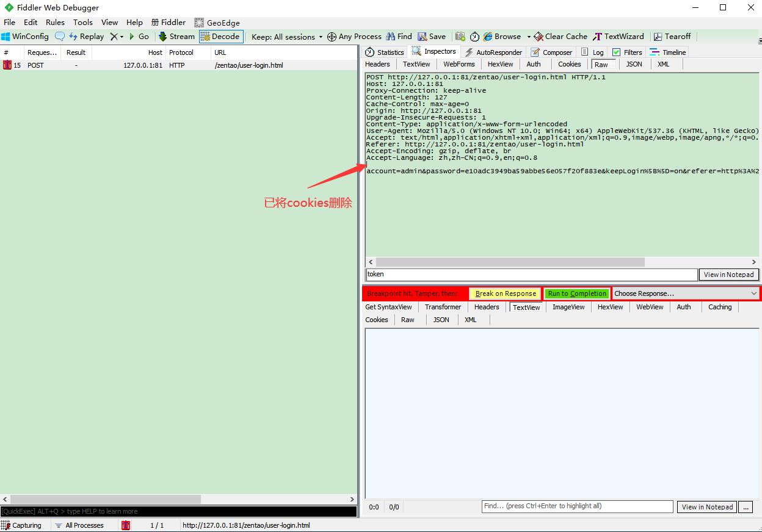Click the camera screenshot icon
762x532 pixels.
coord(460,37)
